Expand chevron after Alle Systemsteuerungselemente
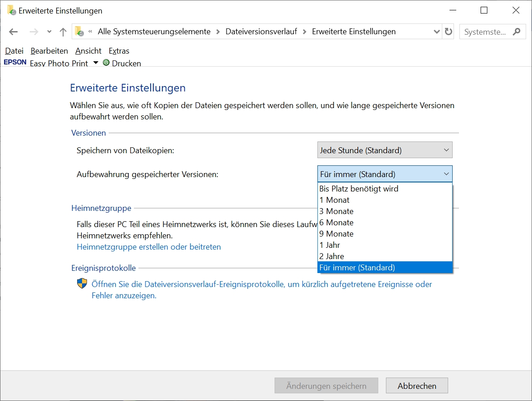Screen dimensions: 532x401 click(x=218, y=32)
